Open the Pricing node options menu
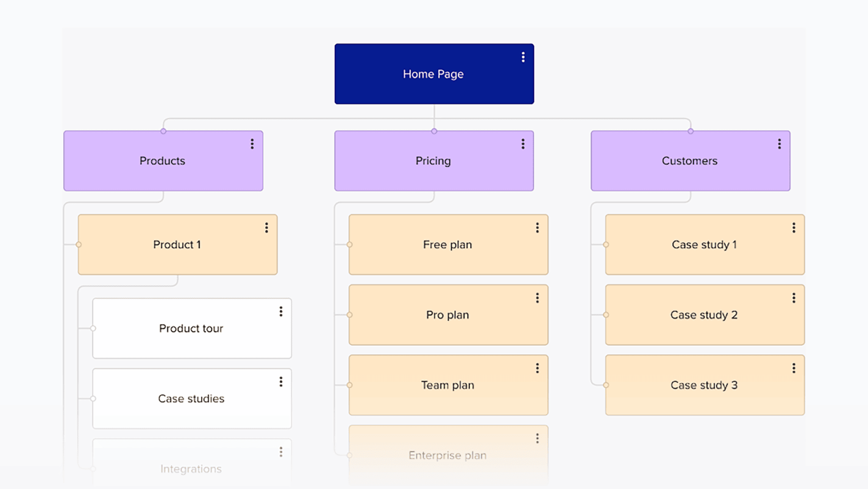The height and width of the screenshot is (489, 868). pos(523,144)
